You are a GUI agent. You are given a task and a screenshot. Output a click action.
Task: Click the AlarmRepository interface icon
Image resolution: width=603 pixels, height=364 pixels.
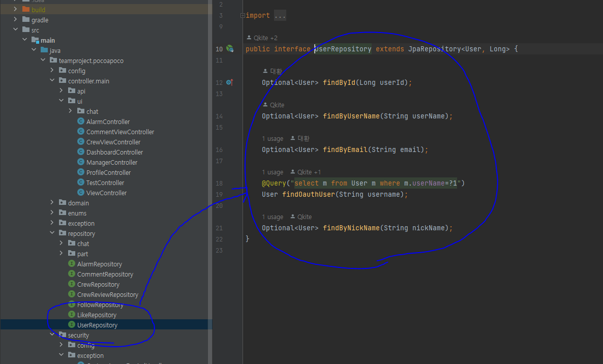click(72, 264)
